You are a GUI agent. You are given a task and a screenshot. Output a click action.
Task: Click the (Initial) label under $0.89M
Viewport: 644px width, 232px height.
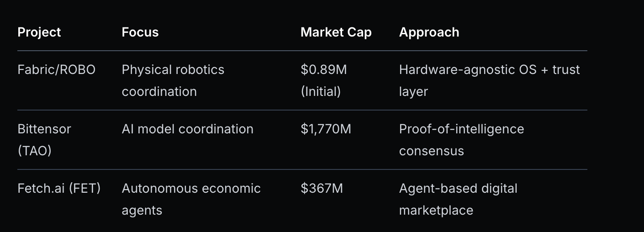click(321, 92)
